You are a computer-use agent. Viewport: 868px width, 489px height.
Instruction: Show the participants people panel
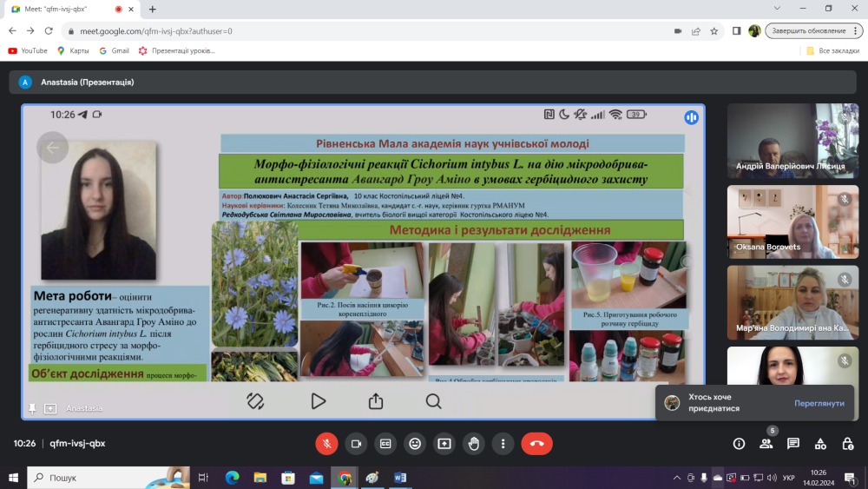[766, 444]
